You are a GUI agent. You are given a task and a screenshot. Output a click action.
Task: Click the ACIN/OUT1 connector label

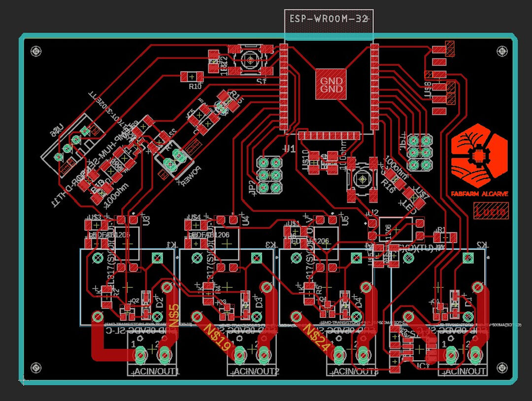pyautogui.click(x=157, y=371)
